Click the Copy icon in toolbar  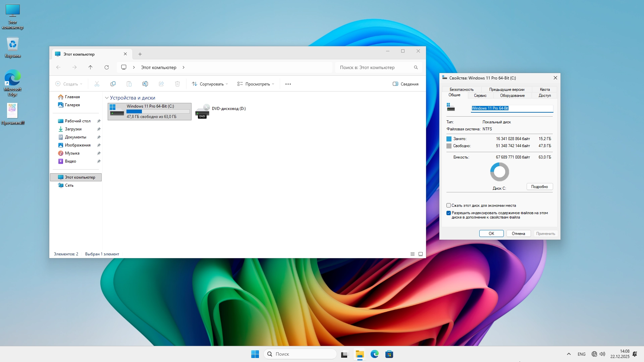[x=113, y=84]
